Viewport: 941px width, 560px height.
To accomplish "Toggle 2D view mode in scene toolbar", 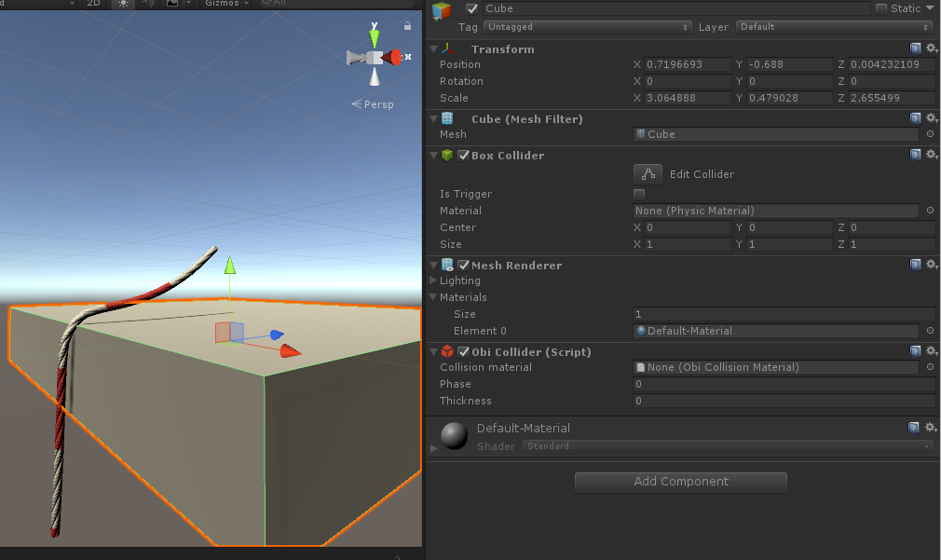I will tap(93, 3).
